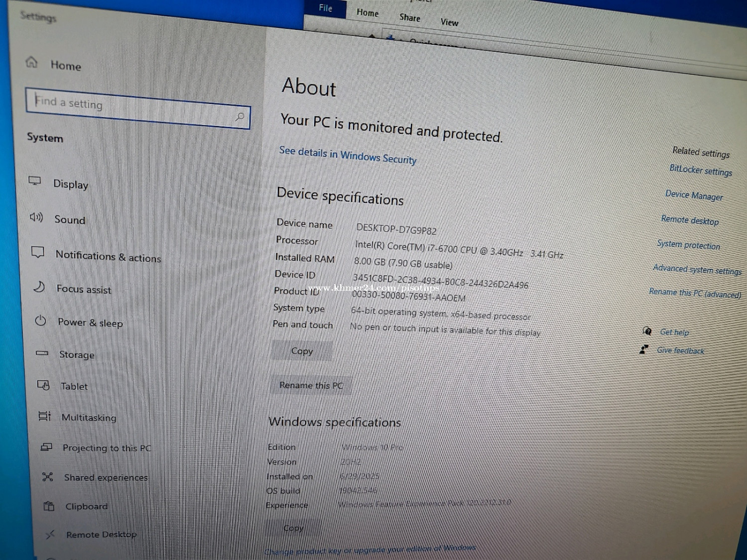
Task: Open Remote desktop related link
Action: pyautogui.click(x=690, y=220)
